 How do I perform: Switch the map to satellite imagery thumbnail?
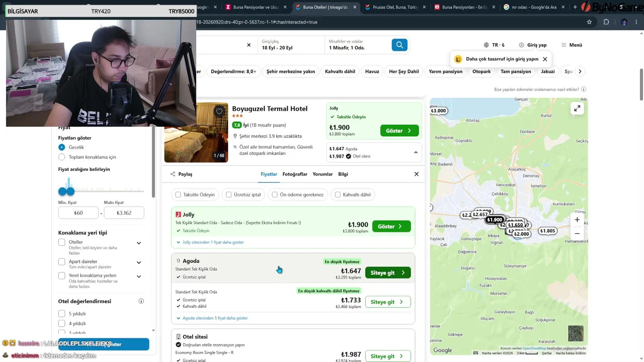[x=576, y=333]
